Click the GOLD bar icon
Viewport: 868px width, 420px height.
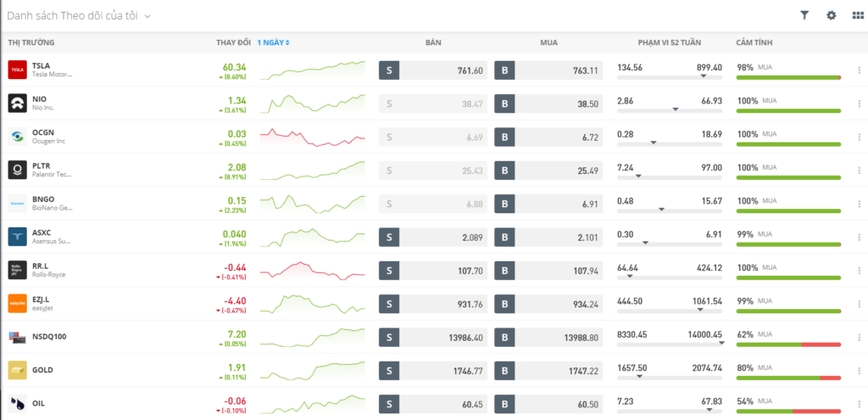[18, 370]
